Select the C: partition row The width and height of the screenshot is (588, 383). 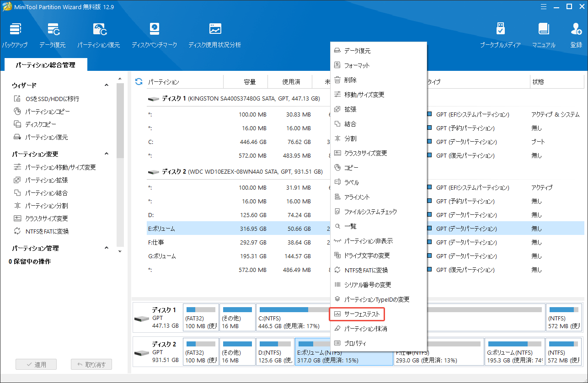pyautogui.click(x=238, y=142)
